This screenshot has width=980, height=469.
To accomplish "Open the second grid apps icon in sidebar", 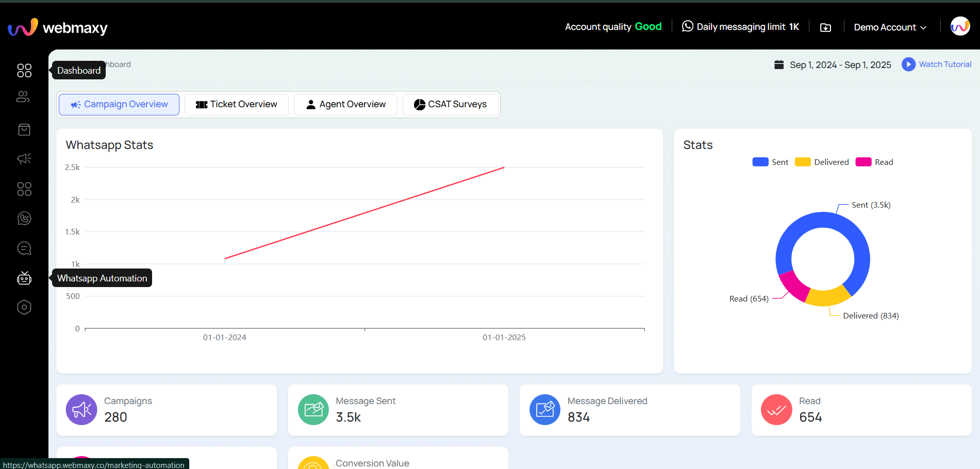I will (x=24, y=189).
